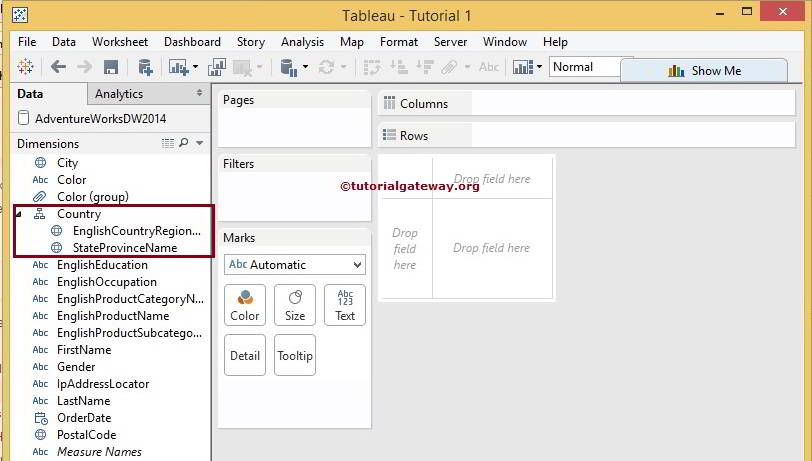Click the Swap rows and columns icon

pyautogui.click(x=372, y=67)
